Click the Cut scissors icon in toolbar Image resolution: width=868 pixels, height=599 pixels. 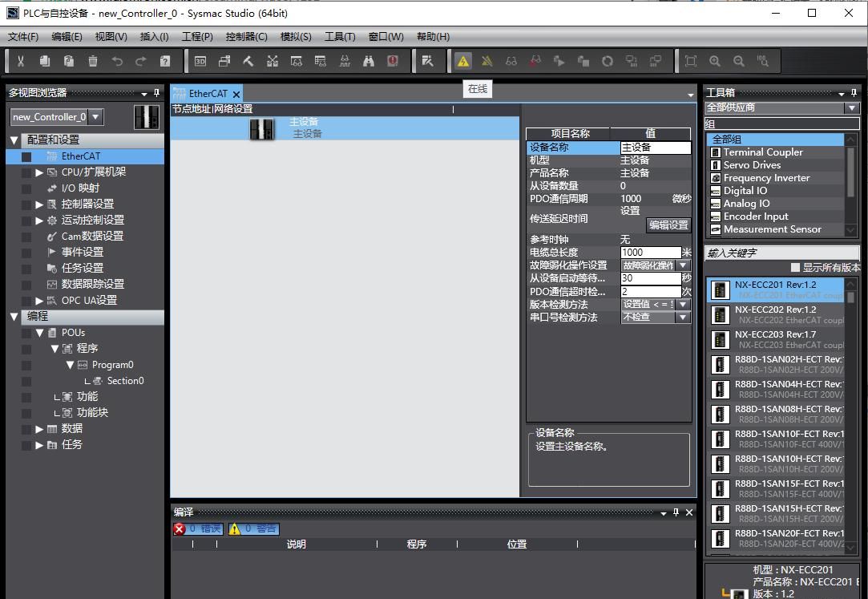point(21,61)
